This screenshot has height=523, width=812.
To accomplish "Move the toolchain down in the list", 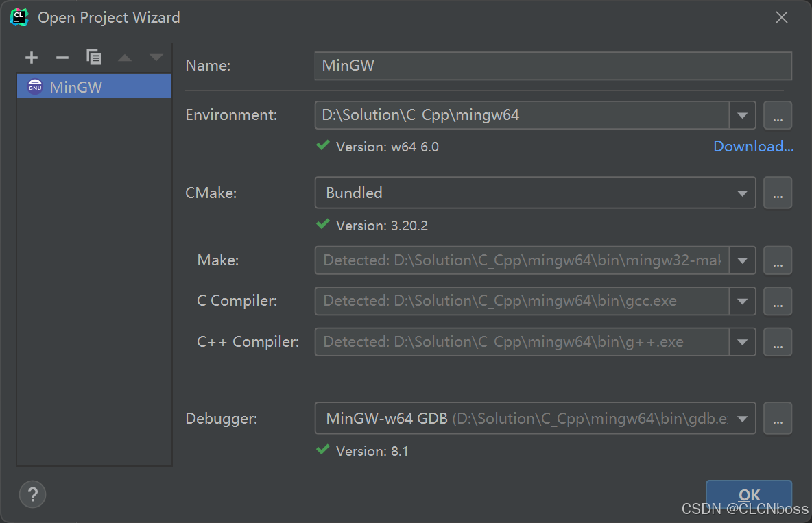I will (x=156, y=58).
